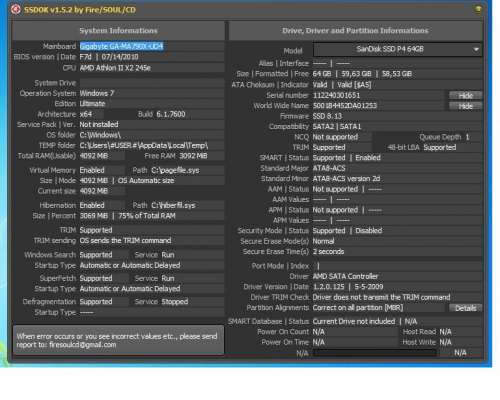Select the Free RAM value 3092 MB
Image resolution: width=500 pixels, height=400 pixels.
(193, 156)
